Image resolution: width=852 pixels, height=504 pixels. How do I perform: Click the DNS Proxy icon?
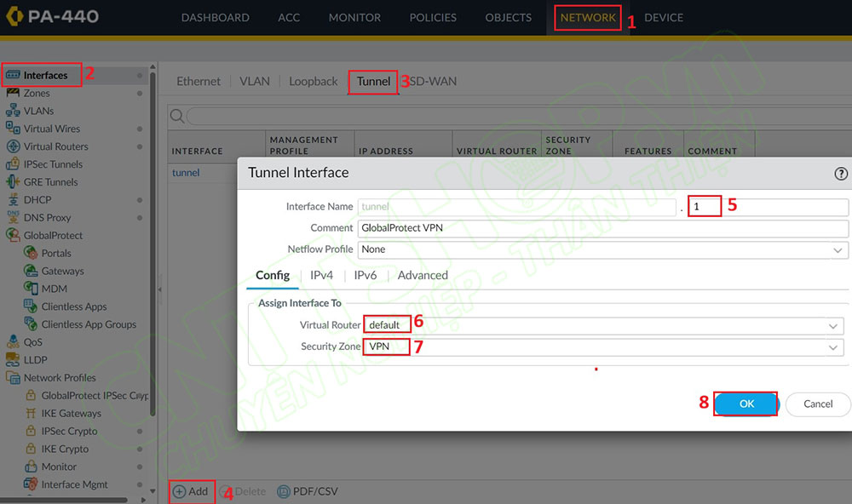tap(13, 217)
